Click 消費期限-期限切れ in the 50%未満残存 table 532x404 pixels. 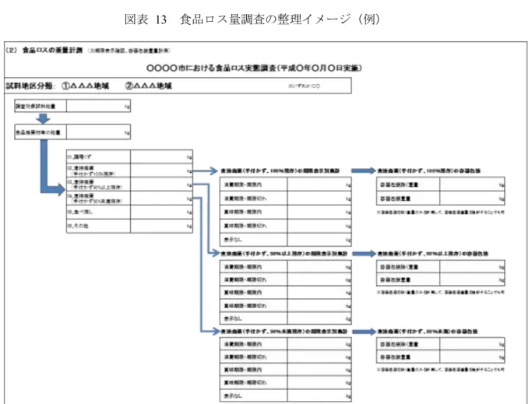click(253, 357)
